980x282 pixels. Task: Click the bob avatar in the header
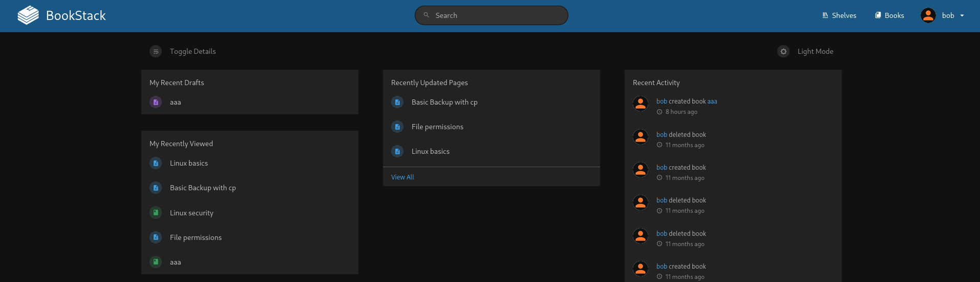[928, 15]
